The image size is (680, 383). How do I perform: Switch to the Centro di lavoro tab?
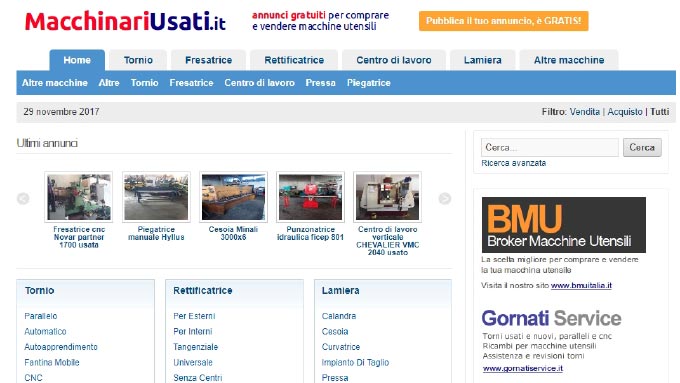click(394, 60)
